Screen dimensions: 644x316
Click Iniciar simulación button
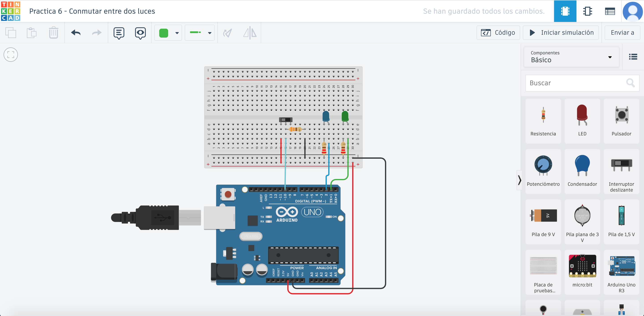pos(561,33)
